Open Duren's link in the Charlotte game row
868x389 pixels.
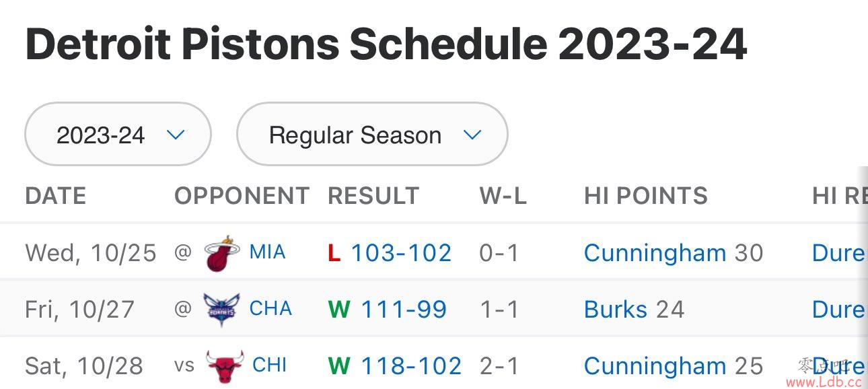(840, 310)
